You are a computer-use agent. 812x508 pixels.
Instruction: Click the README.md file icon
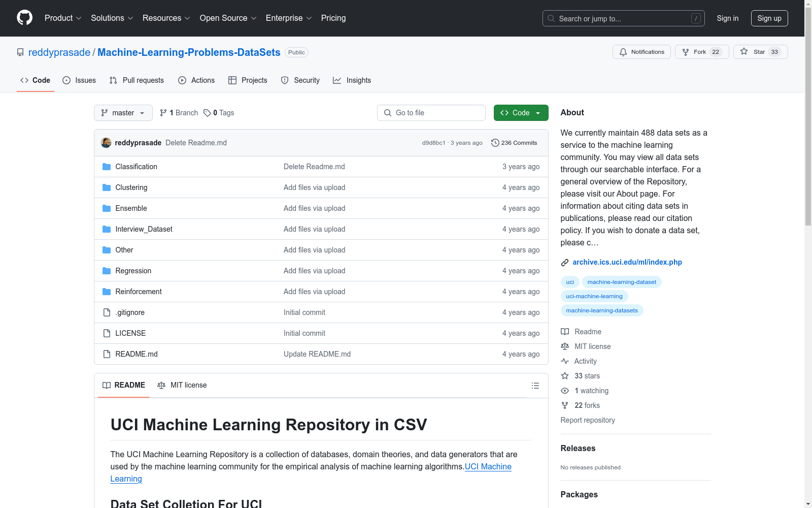tap(107, 354)
